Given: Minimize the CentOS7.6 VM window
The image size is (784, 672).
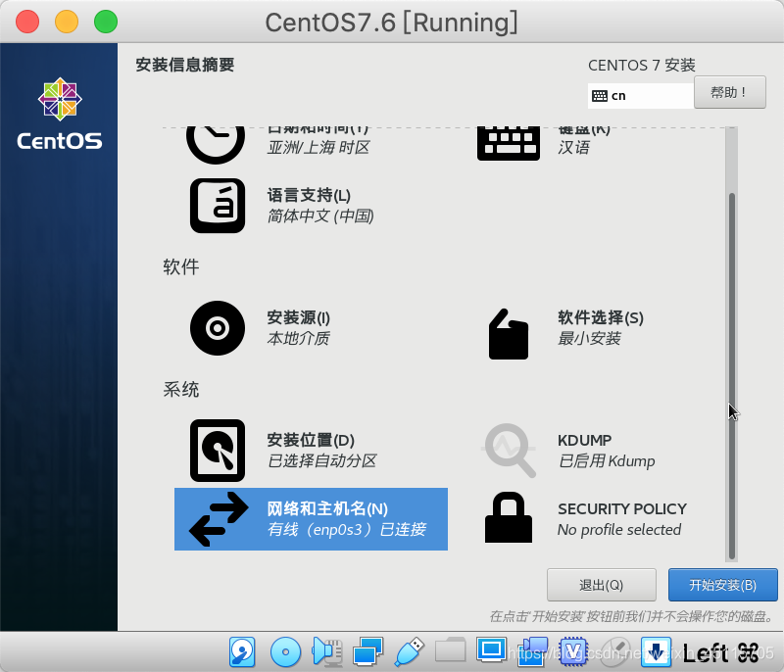Looking at the screenshot, I should (x=67, y=22).
